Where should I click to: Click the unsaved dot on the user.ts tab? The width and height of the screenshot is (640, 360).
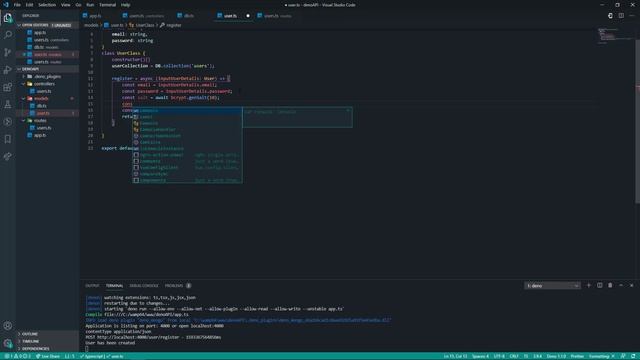tap(248, 16)
